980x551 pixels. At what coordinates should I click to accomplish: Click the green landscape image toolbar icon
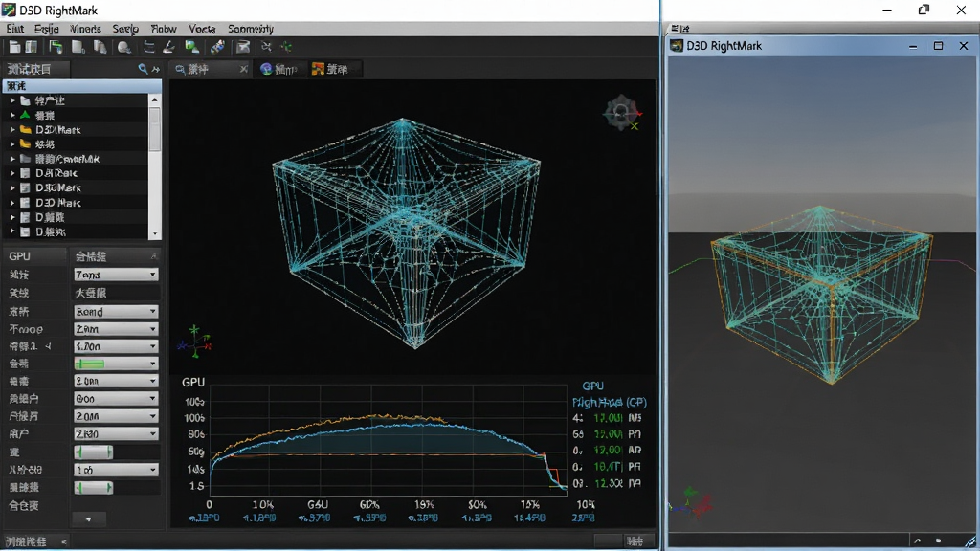coord(191,47)
